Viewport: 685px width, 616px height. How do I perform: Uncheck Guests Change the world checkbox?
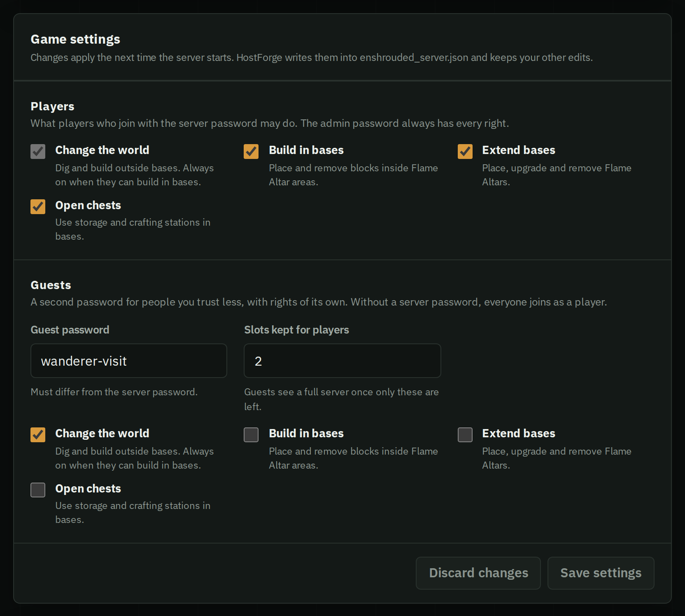[38, 435]
